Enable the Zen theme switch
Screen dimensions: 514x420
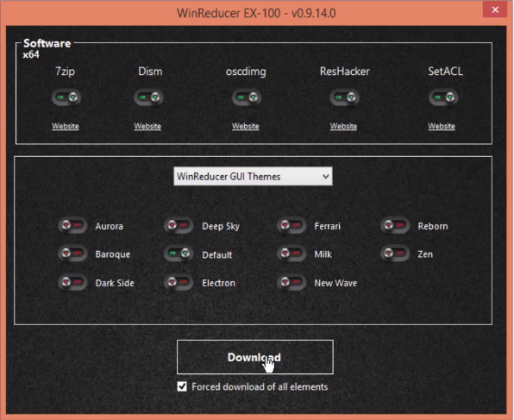[x=395, y=254]
